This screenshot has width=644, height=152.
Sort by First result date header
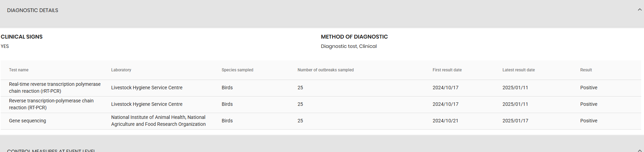(x=447, y=70)
